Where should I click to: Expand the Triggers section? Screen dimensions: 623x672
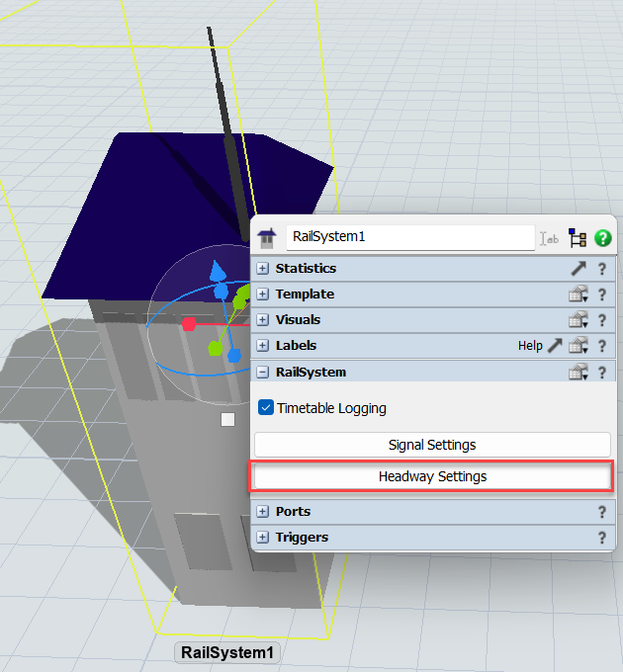click(x=263, y=538)
